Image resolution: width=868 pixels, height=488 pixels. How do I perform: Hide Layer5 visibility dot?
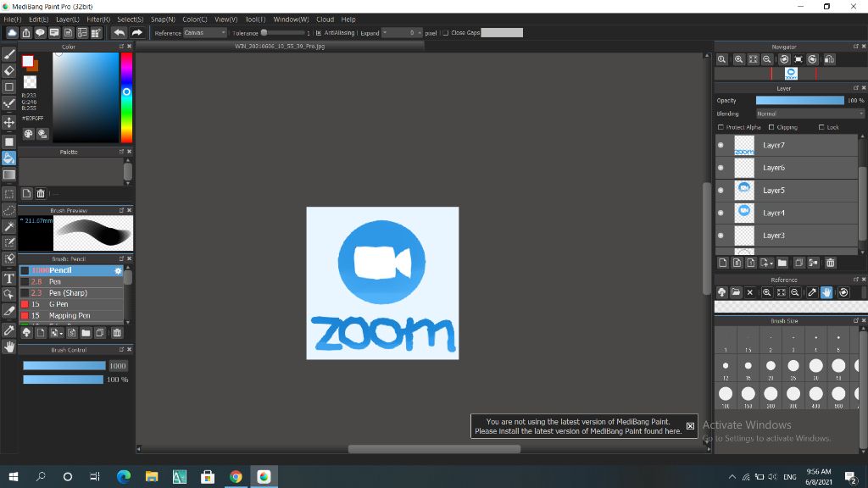pos(721,191)
